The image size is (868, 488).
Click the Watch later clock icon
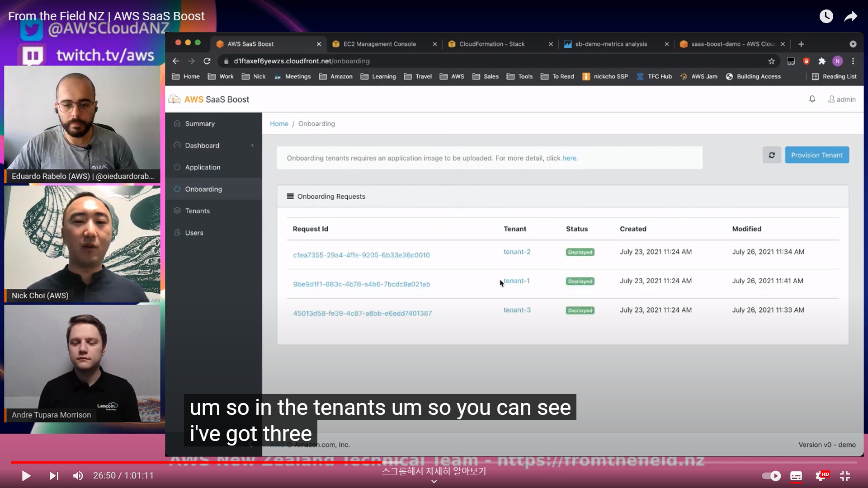[826, 16]
